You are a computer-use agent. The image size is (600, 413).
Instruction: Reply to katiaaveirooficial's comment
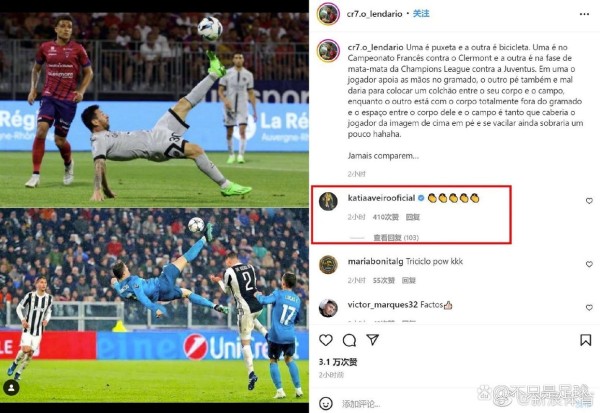click(412, 217)
